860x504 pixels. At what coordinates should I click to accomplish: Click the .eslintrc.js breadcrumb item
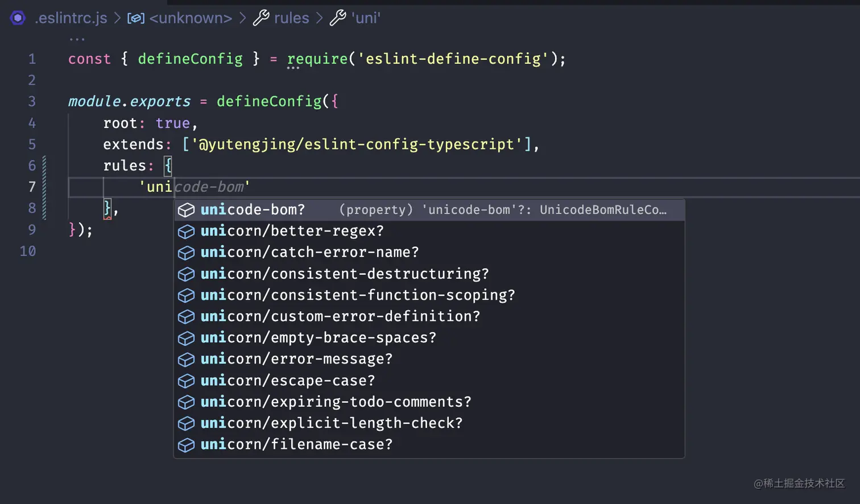pyautogui.click(x=71, y=18)
